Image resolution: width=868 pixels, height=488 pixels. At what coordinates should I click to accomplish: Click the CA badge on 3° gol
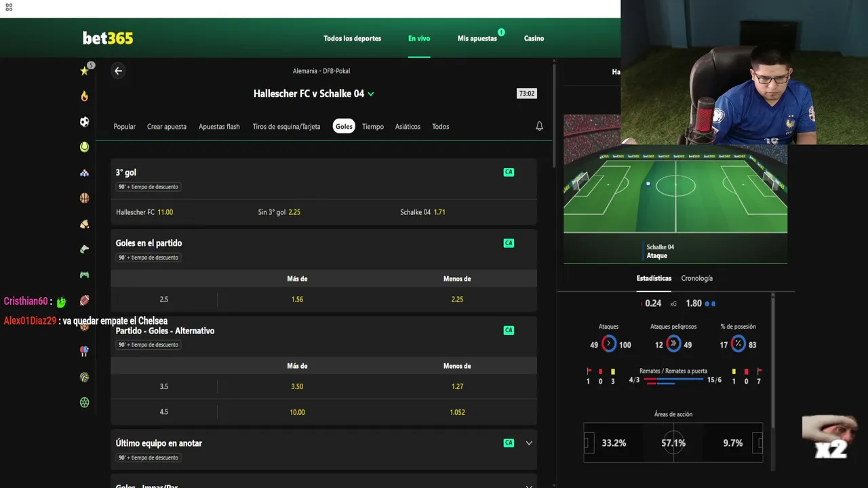[509, 172]
